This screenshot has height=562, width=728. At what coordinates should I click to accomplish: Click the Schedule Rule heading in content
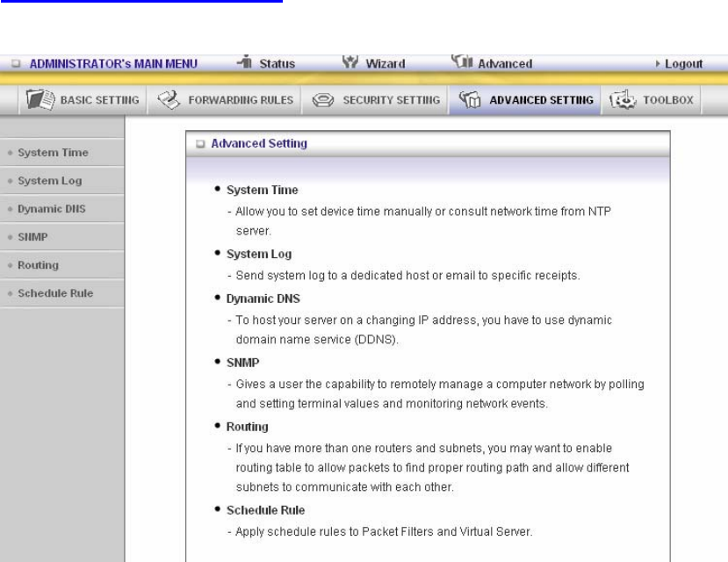(x=265, y=510)
